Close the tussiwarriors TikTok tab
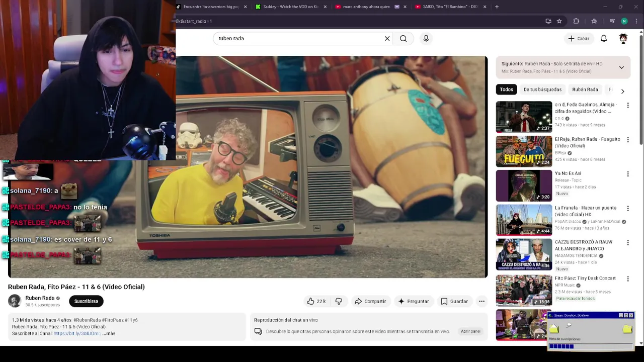Image resolution: width=644 pixels, height=362 pixels. coord(245,7)
